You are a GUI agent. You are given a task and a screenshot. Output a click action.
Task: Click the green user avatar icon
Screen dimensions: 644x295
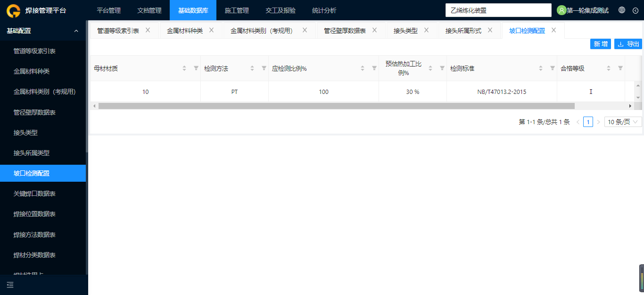click(561, 10)
